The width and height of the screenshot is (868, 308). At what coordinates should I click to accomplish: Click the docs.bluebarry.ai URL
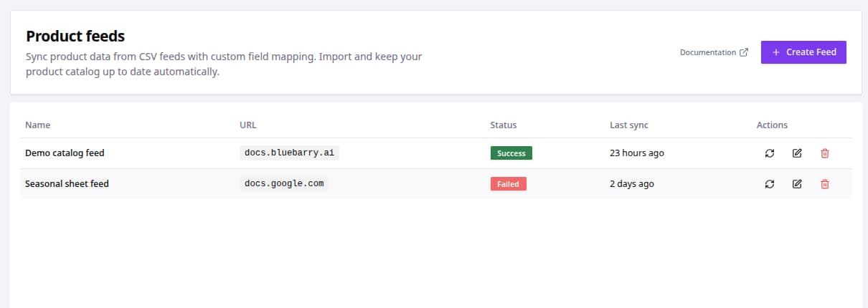(x=289, y=153)
